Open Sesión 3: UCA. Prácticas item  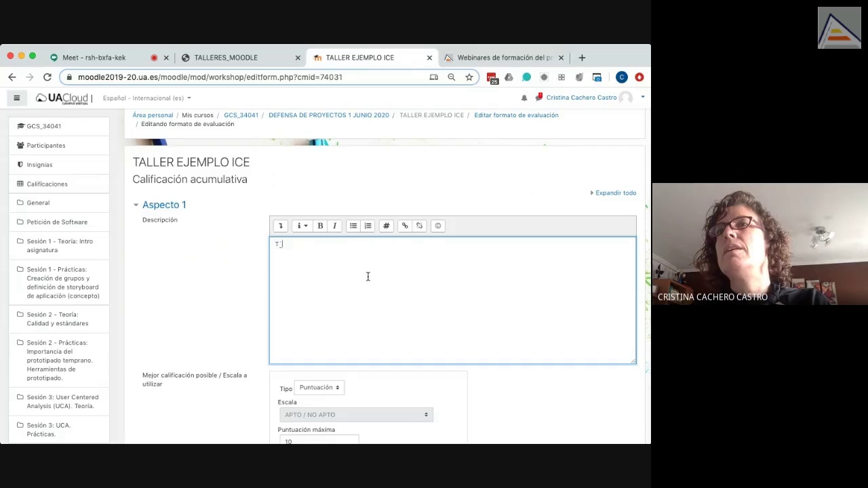(58, 430)
